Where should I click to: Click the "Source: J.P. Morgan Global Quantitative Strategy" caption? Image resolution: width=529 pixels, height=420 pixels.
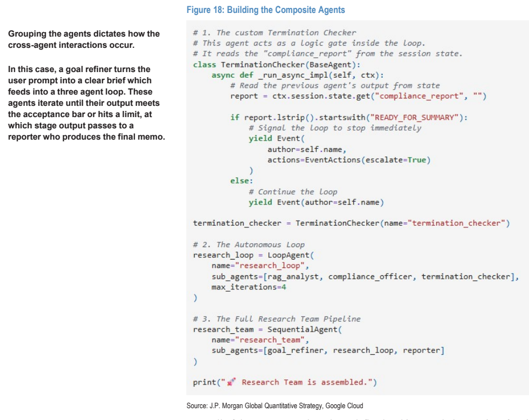pos(275,405)
